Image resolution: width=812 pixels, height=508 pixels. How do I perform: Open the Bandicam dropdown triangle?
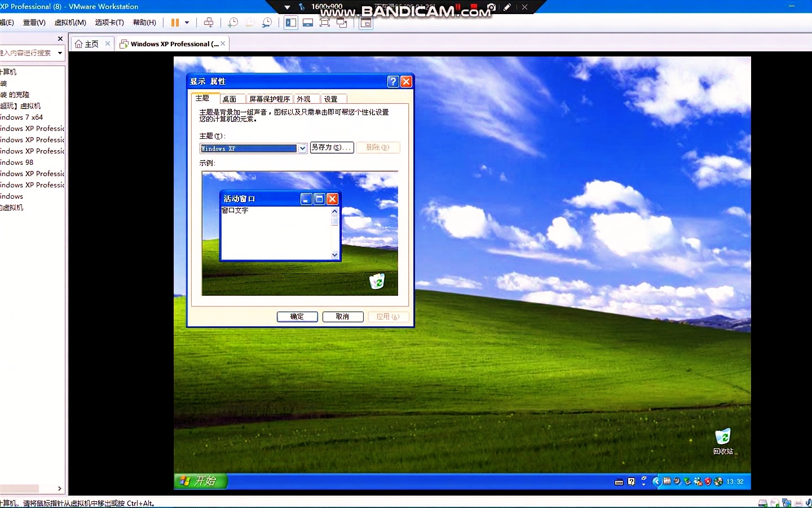click(287, 7)
